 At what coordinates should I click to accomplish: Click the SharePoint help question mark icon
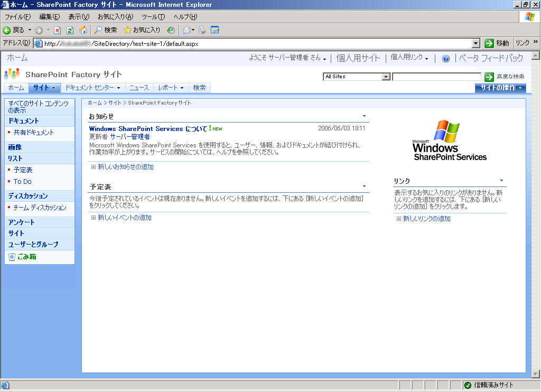(x=445, y=59)
